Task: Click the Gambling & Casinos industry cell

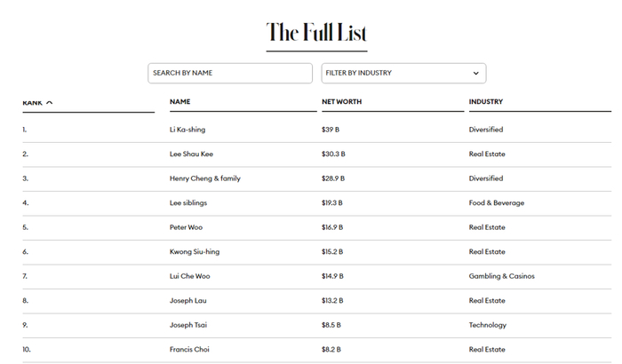Action: 502,276
